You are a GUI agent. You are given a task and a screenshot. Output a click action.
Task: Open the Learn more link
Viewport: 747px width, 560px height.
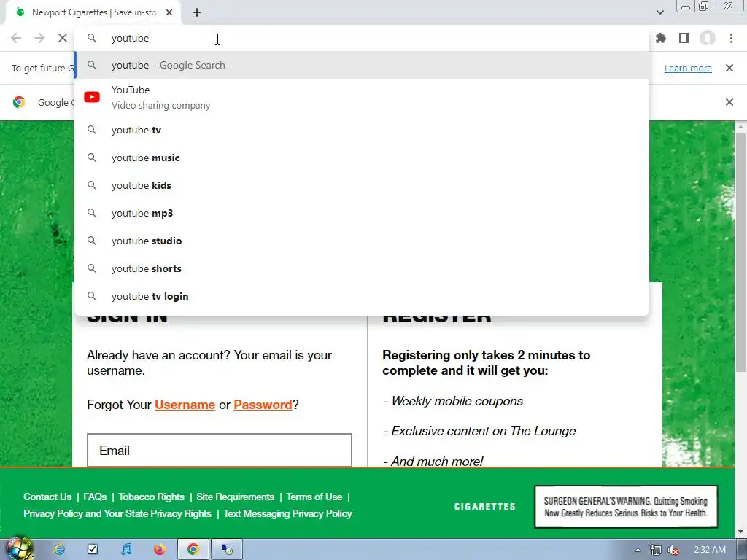pyautogui.click(x=688, y=68)
